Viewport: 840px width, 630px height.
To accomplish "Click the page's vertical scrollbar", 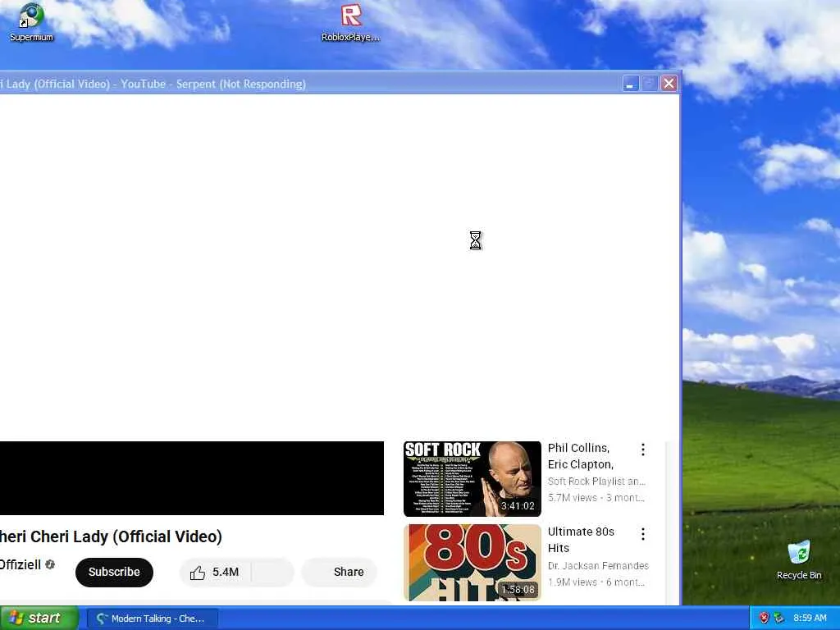I will point(672,523).
